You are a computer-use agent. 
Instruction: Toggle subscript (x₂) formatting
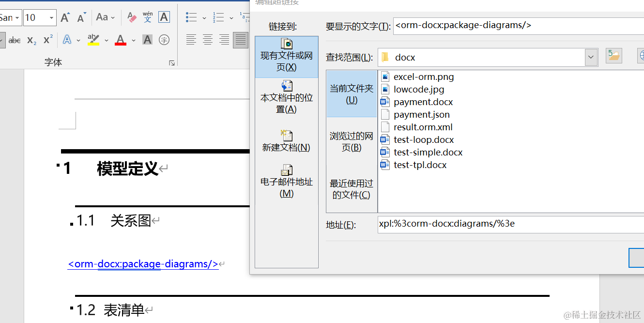[x=31, y=40]
